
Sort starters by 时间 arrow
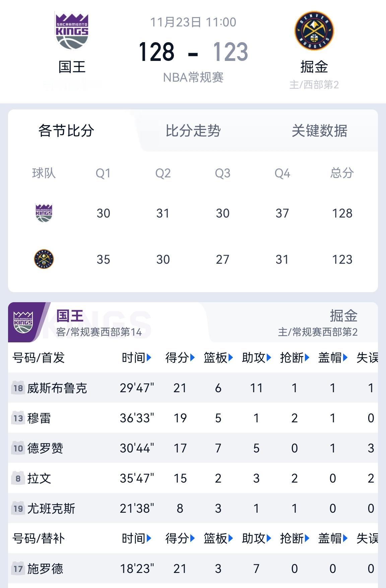(149, 358)
